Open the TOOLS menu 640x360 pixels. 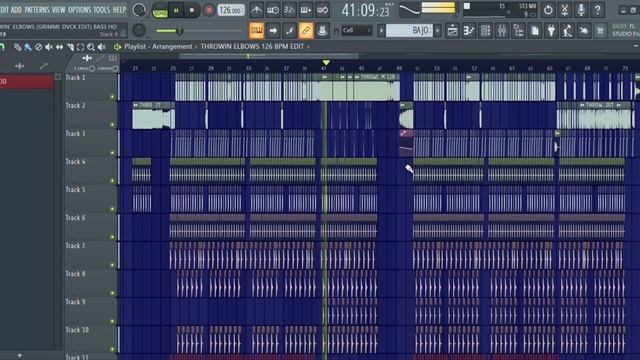102,9
